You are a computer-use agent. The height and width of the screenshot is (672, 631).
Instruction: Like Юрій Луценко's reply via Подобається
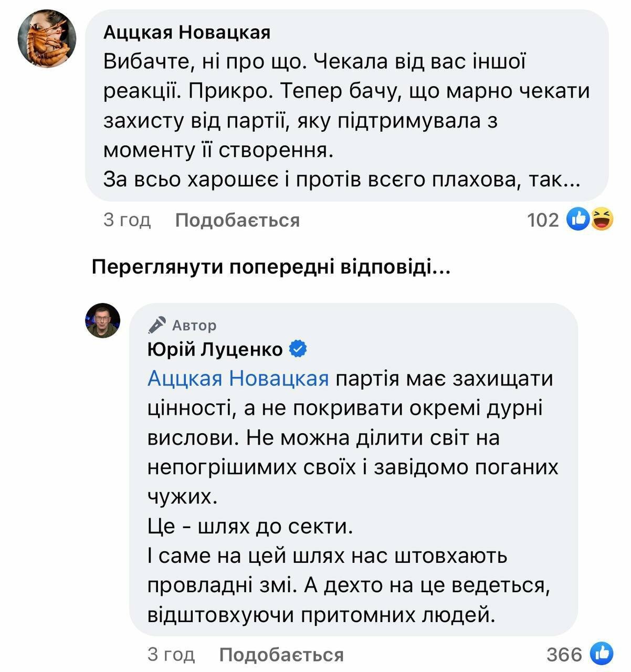pos(281,655)
